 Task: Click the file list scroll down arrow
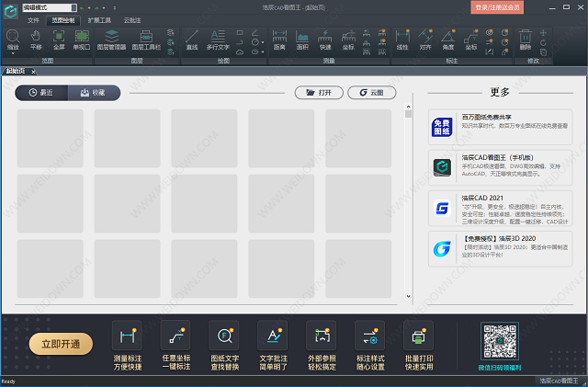(408, 296)
